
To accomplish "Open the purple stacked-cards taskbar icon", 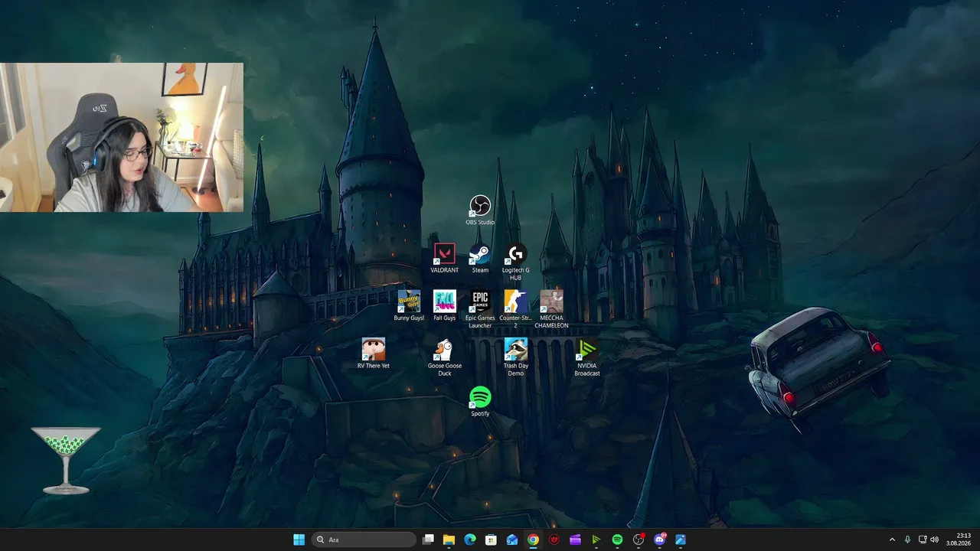I will pyautogui.click(x=575, y=540).
